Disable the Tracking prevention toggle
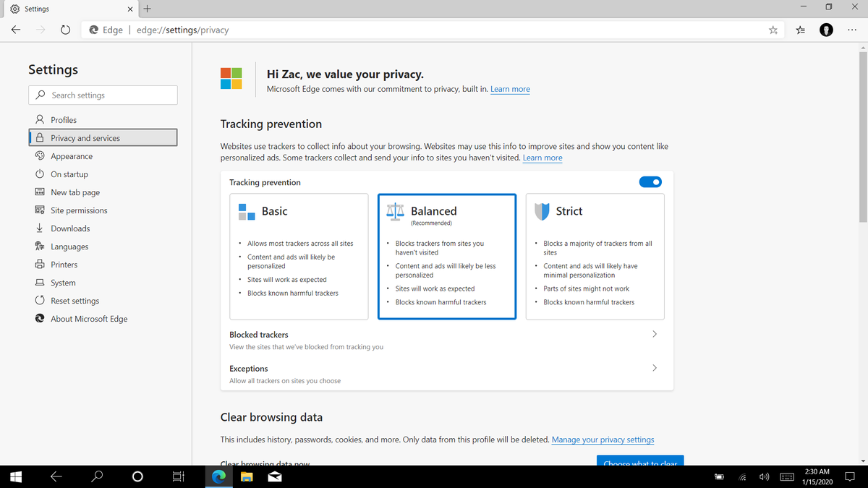The image size is (868, 488). pyautogui.click(x=650, y=181)
